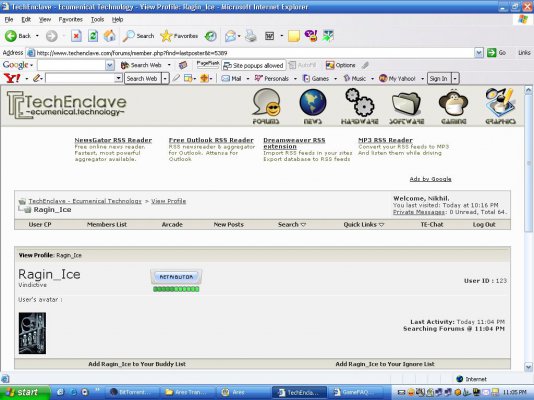Expand Yahoo Search Web dropdown arrow
The height and width of the screenshot is (400, 534).
point(165,79)
